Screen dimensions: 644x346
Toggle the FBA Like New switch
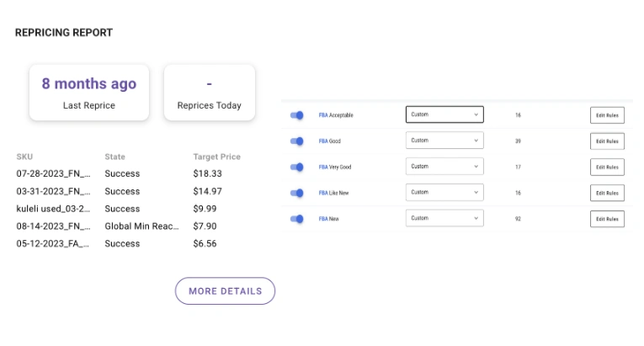(x=296, y=193)
